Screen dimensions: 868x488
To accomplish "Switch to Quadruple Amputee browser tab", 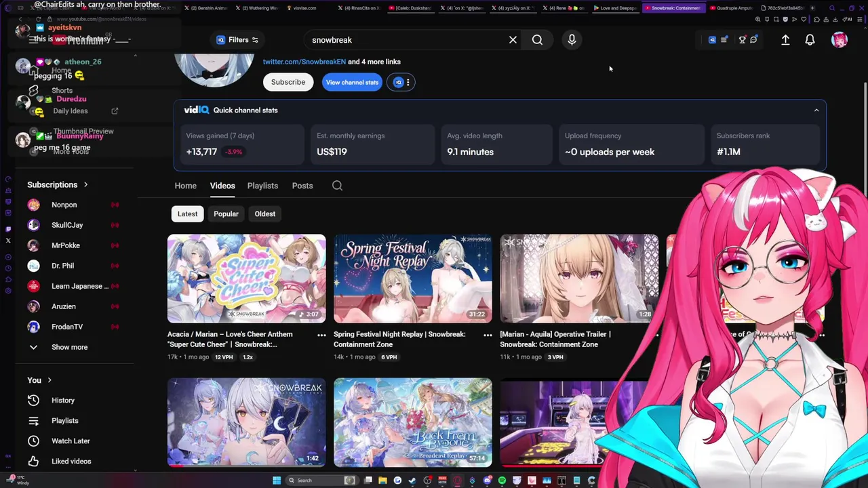I will pos(732,8).
